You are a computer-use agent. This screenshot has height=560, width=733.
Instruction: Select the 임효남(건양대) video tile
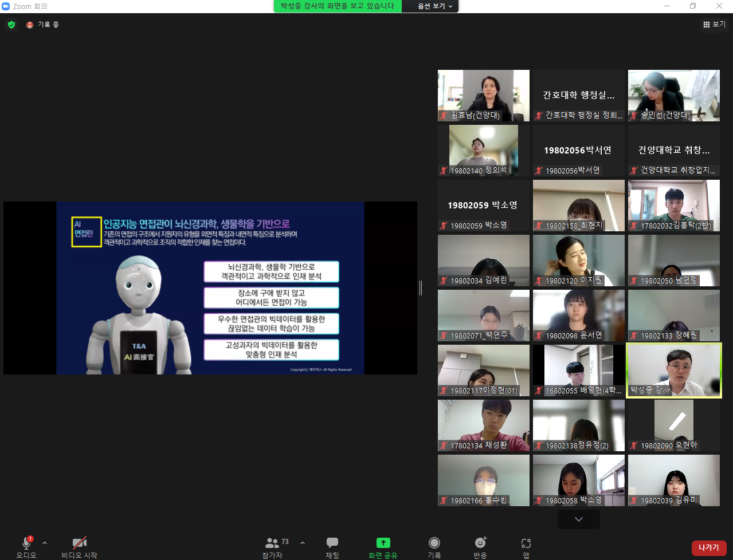[x=484, y=95]
